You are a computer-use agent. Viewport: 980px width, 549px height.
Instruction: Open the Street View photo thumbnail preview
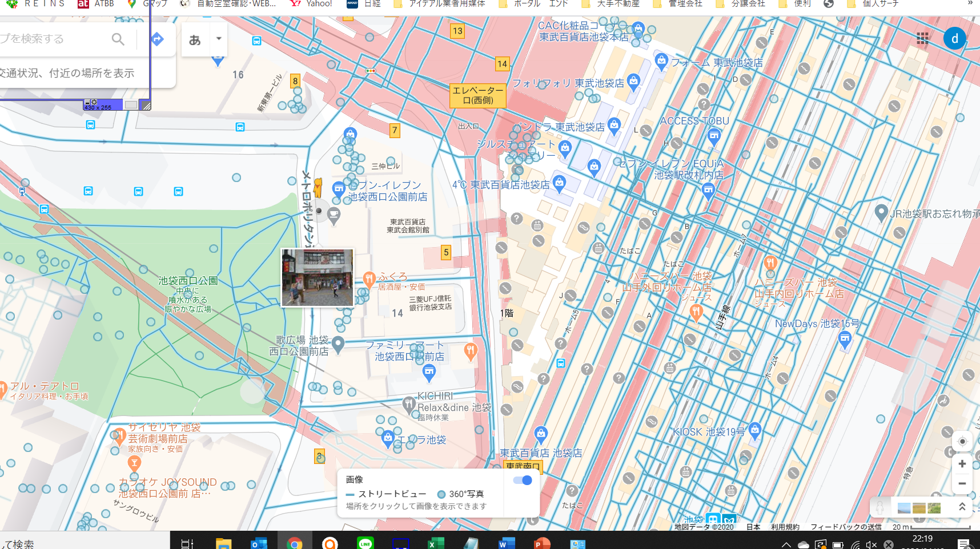(318, 277)
